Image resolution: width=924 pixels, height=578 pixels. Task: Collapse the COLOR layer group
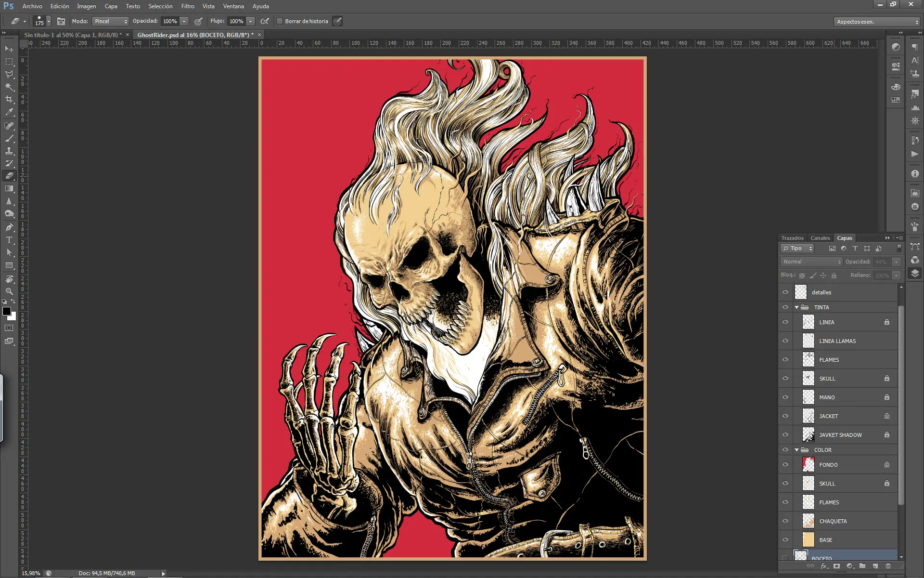(x=797, y=450)
